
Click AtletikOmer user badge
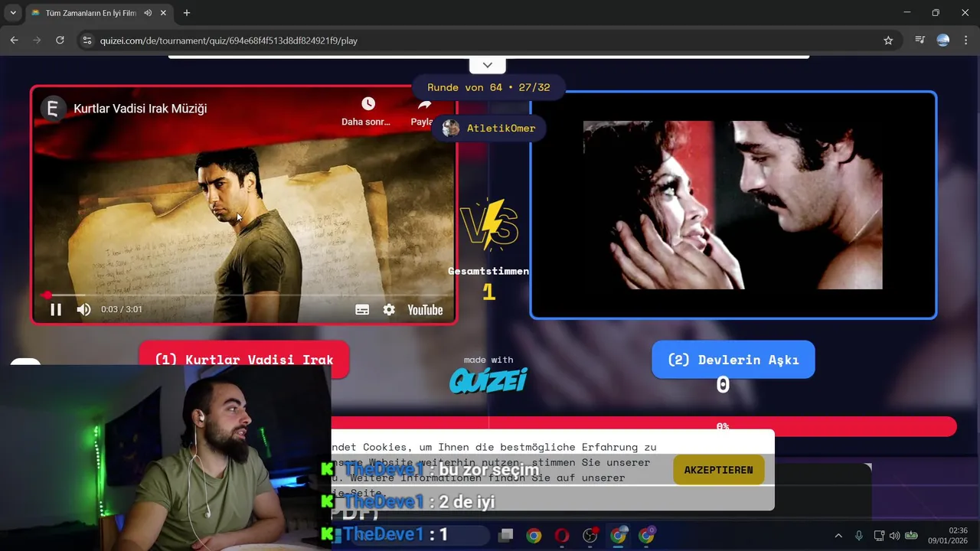488,128
